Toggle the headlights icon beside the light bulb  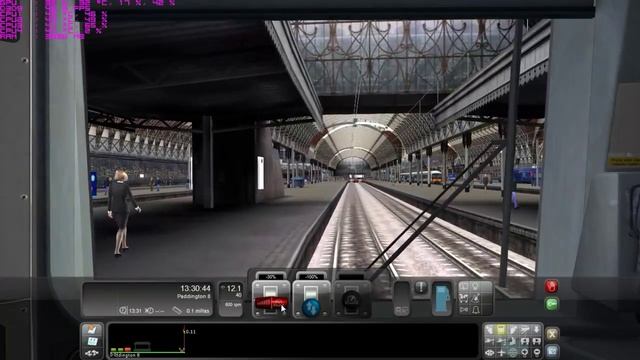pyautogui.click(x=463, y=286)
